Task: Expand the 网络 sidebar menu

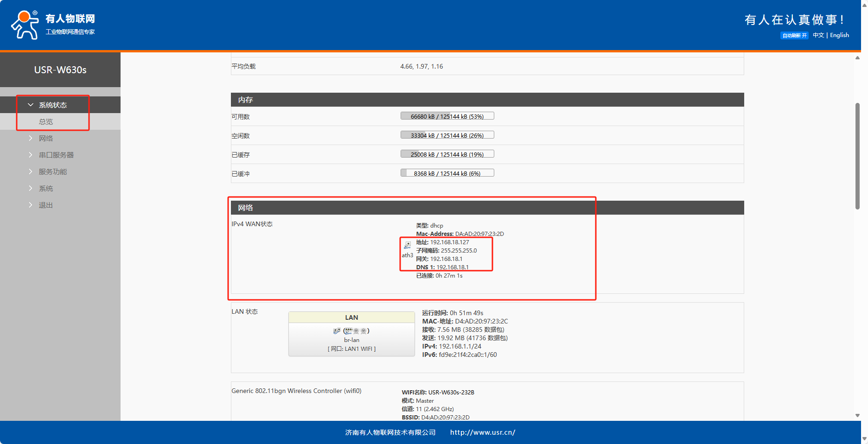Action: (45, 139)
